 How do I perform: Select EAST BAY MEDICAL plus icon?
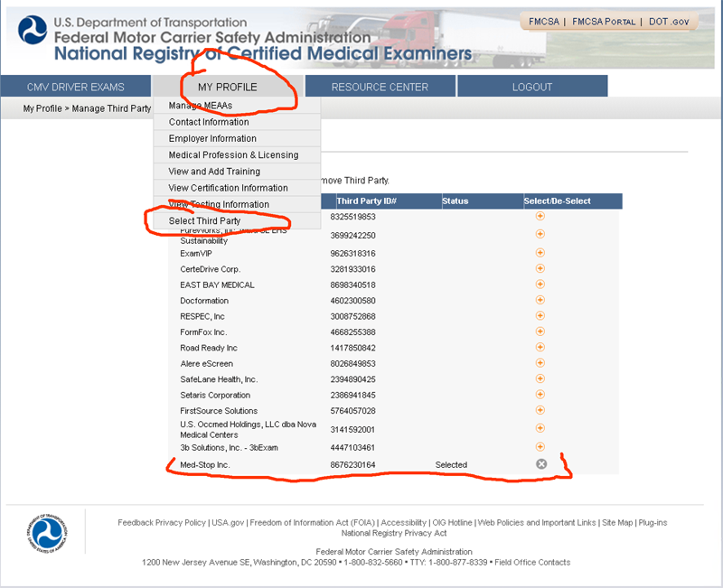[540, 285]
